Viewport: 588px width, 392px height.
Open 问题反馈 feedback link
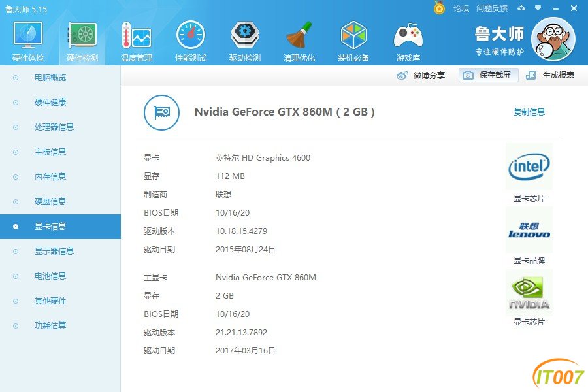point(492,8)
